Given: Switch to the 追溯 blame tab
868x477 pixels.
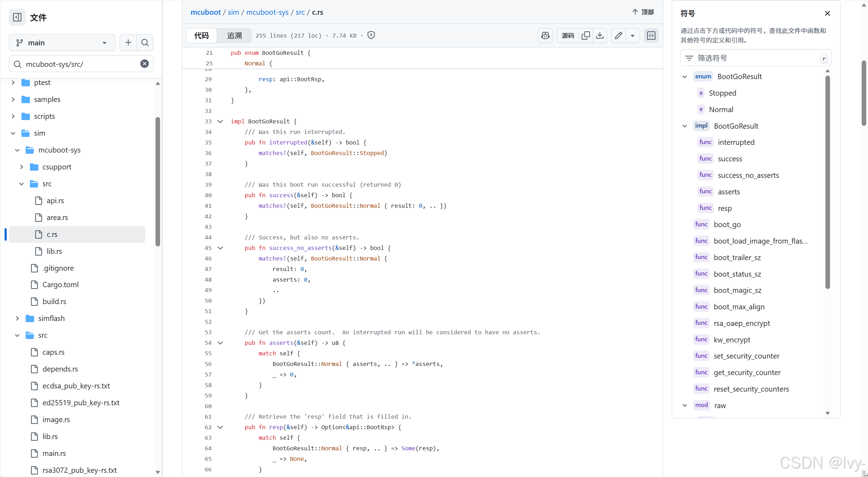Looking at the screenshot, I should coord(234,36).
